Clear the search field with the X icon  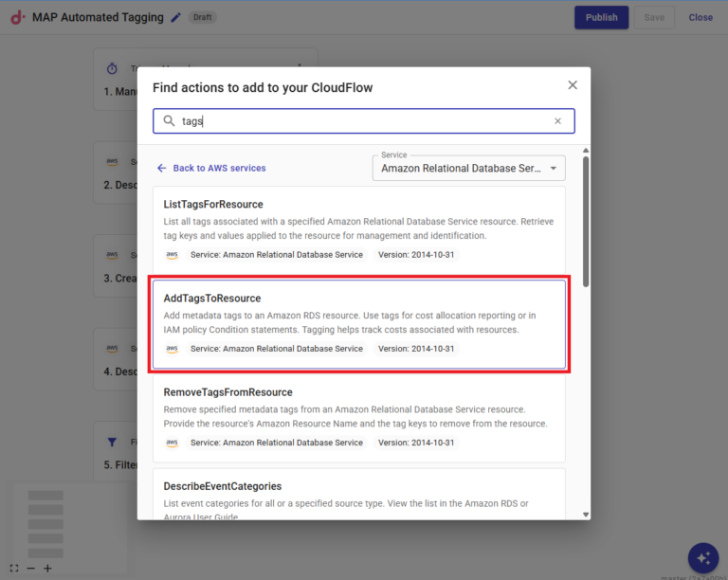point(557,121)
